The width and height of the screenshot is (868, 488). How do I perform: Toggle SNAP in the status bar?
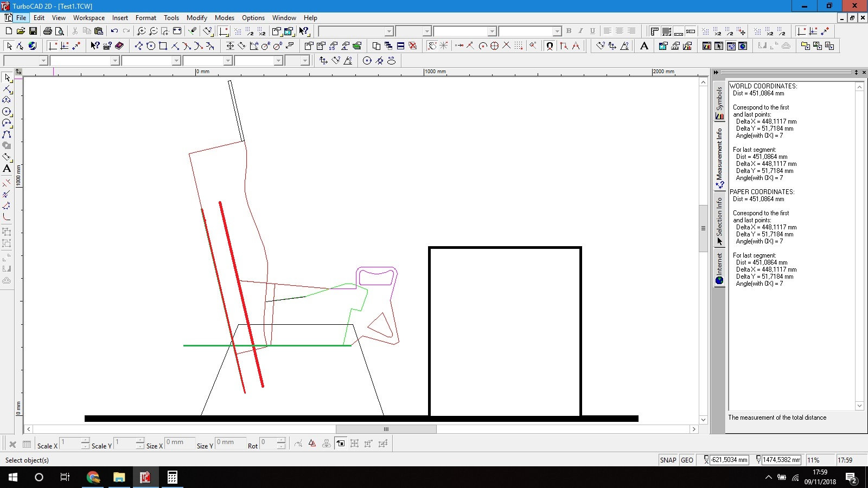tap(668, 460)
